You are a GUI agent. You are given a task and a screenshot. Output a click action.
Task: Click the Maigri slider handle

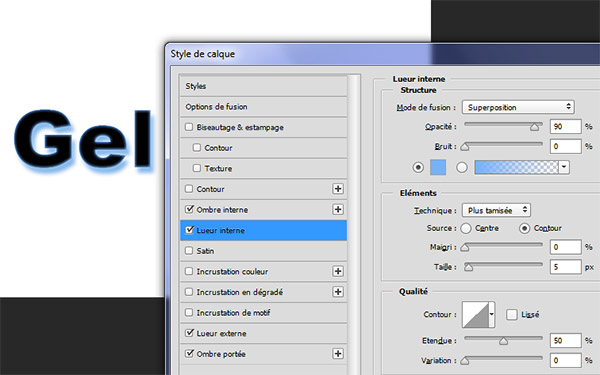(465, 248)
